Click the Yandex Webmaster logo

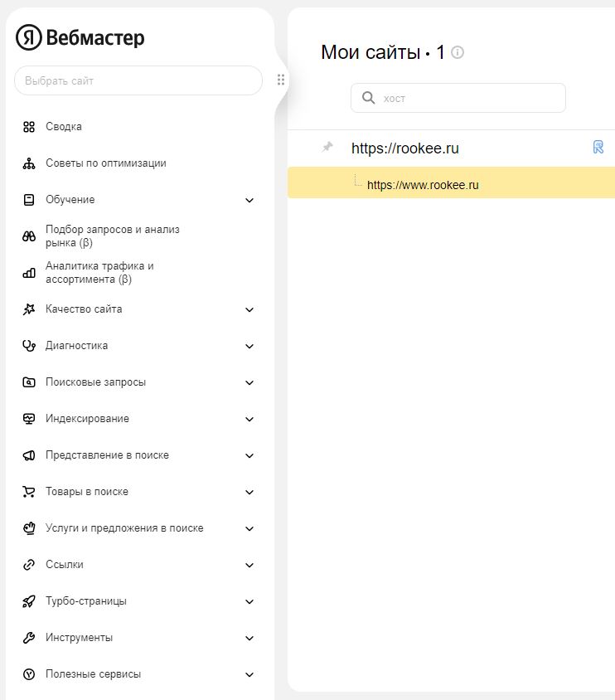pos(80,37)
